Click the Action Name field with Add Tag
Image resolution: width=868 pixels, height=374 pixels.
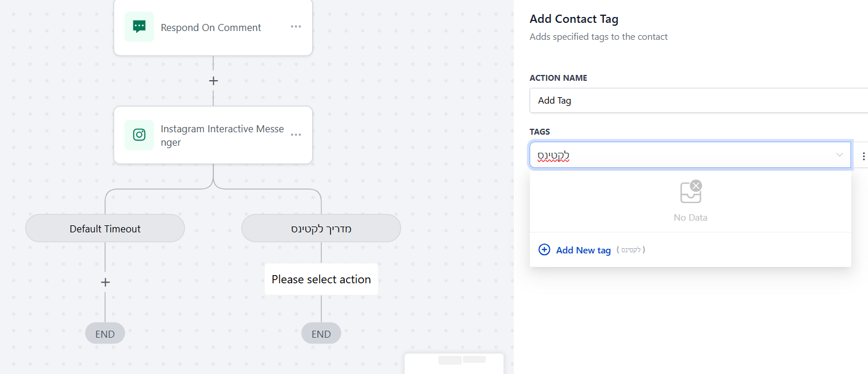[698, 100]
